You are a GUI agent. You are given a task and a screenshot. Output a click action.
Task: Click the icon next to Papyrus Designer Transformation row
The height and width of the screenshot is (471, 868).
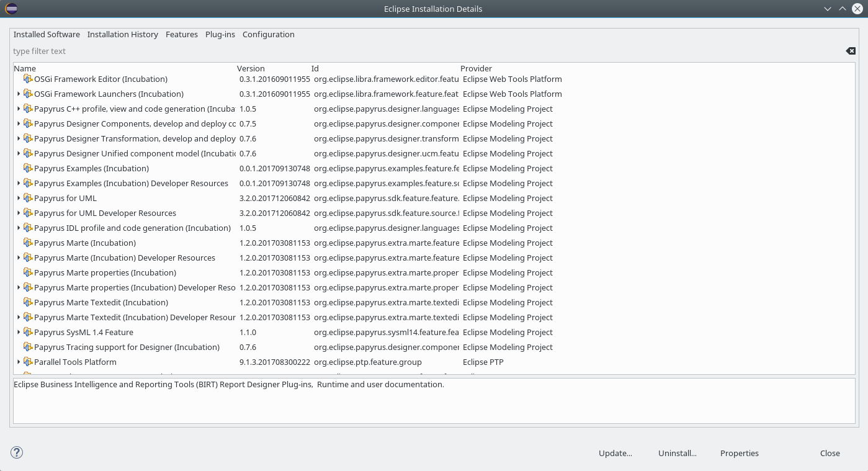point(28,138)
